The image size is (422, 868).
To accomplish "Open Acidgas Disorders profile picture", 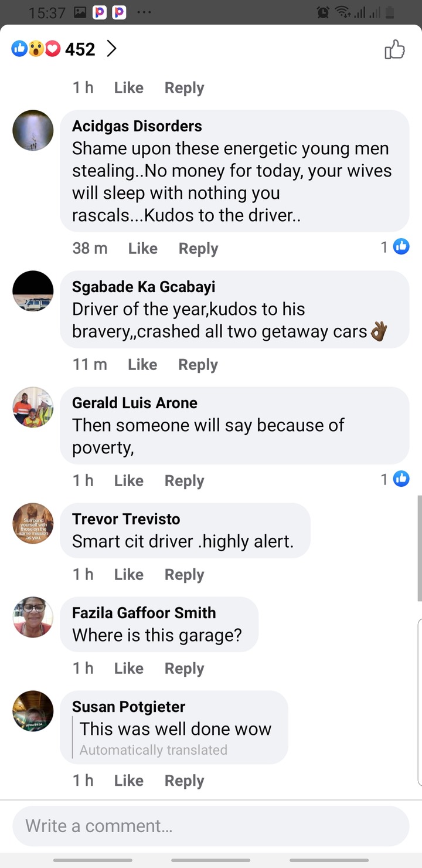I will tap(33, 130).
